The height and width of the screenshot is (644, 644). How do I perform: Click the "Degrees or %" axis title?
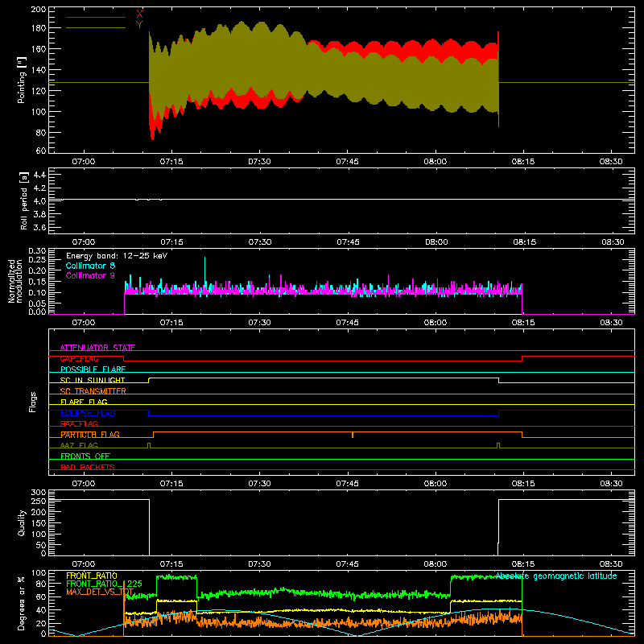tap(22, 603)
